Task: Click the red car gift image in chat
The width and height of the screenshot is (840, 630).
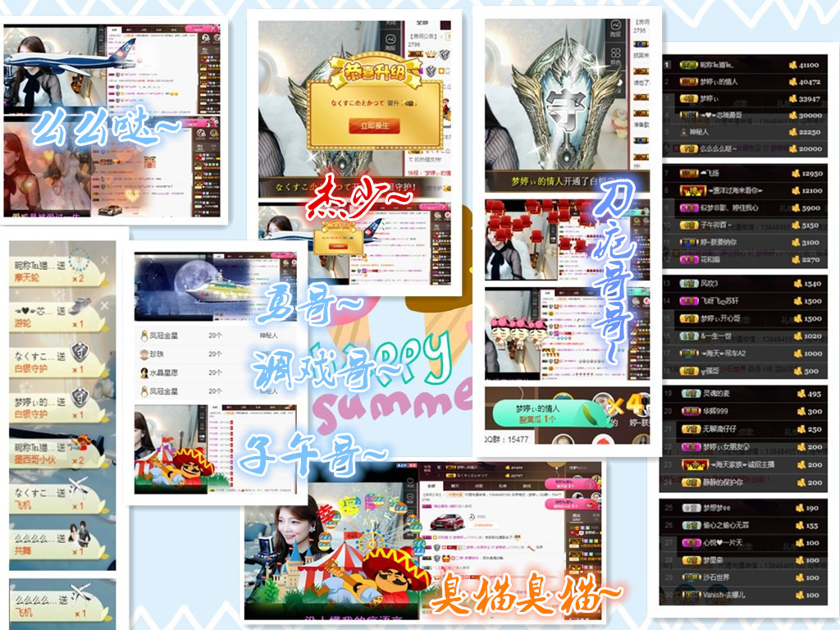Action: point(448,521)
